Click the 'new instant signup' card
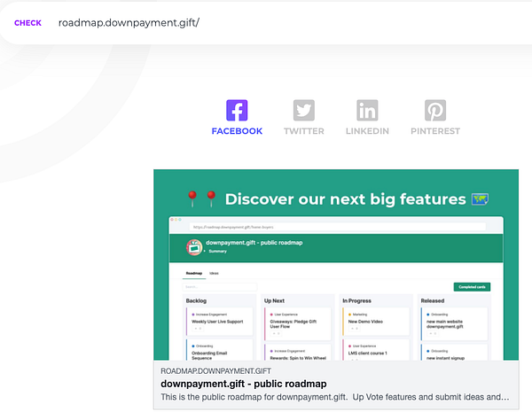 (x=454, y=353)
